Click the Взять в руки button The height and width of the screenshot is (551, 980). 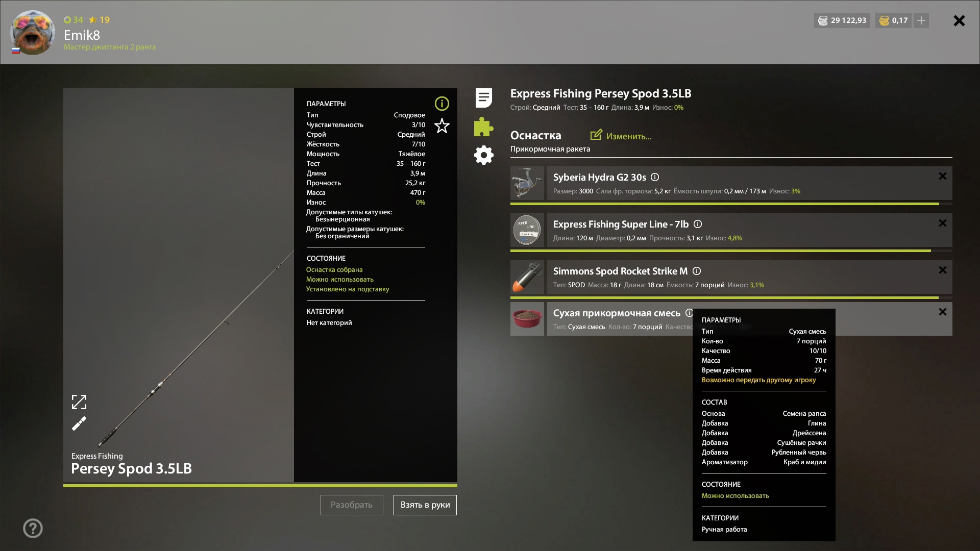(x=425, y=505)
